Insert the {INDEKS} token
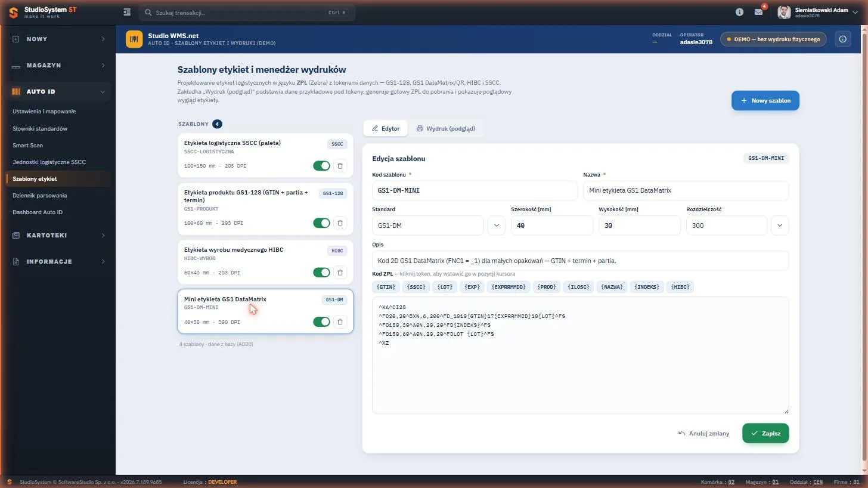This screenshot has width=868, height=488. (647, 287)
